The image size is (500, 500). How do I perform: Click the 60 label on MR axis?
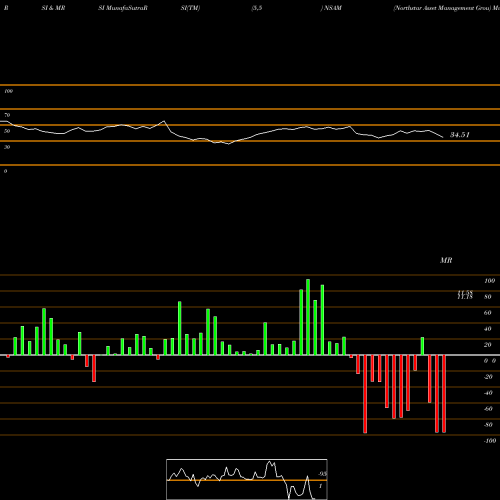[488, 313]
